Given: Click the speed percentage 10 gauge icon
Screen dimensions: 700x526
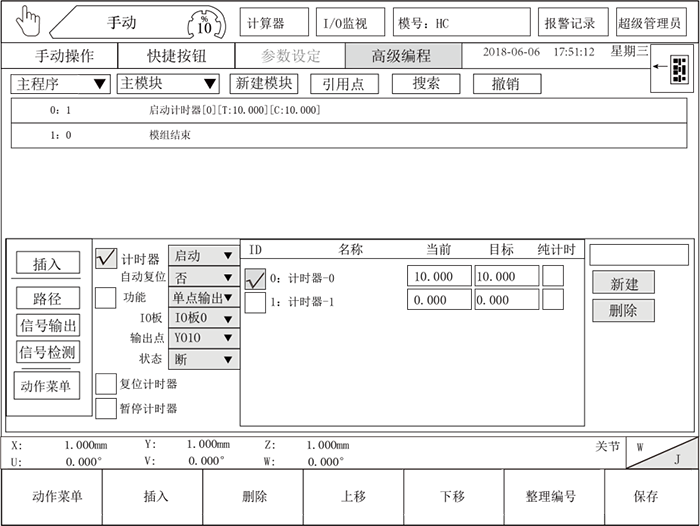Looking at the screenshot, I should (x=204, y=23).
